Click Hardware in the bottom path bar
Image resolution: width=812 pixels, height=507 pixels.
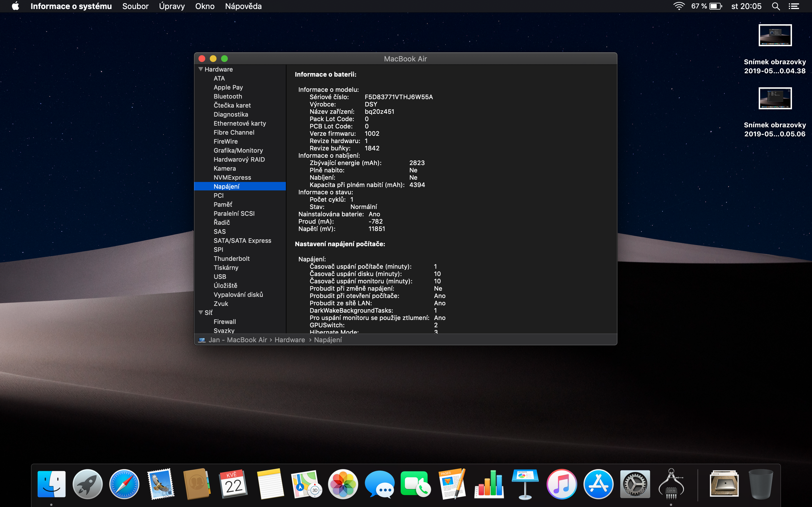[x=290, y=340]
